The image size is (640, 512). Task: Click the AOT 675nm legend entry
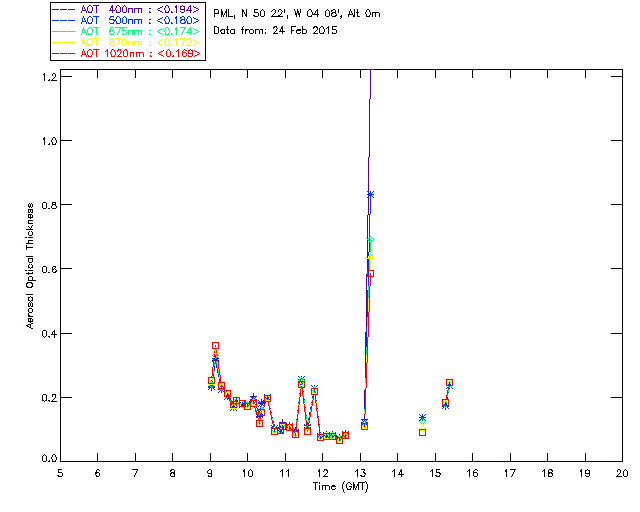pyautogui.click(x=127, y=31)
